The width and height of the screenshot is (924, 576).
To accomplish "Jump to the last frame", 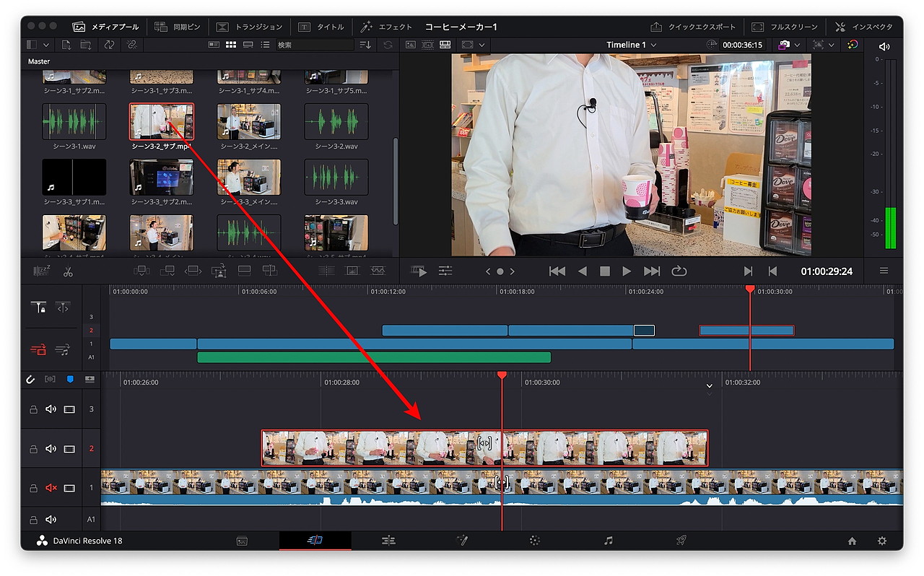I will tap(652, 271).
